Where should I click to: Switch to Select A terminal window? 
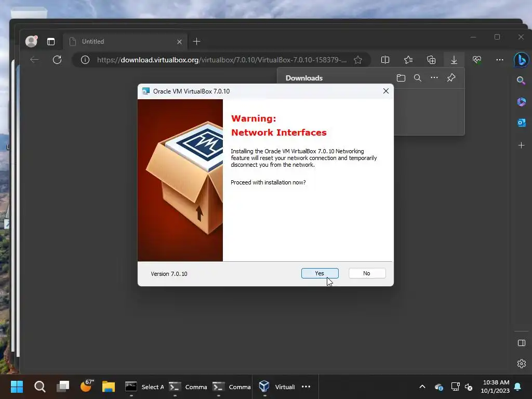pyautogui.click(x=144, y=387)
